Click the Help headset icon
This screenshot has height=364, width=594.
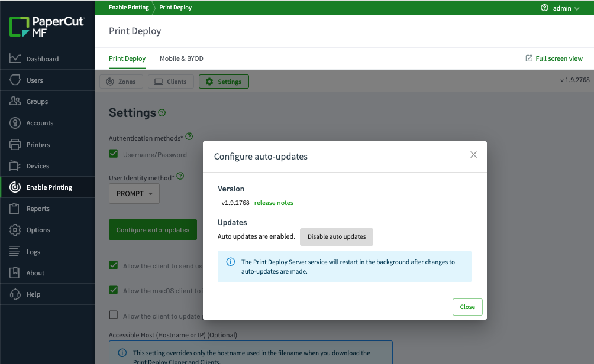point(15,294)
